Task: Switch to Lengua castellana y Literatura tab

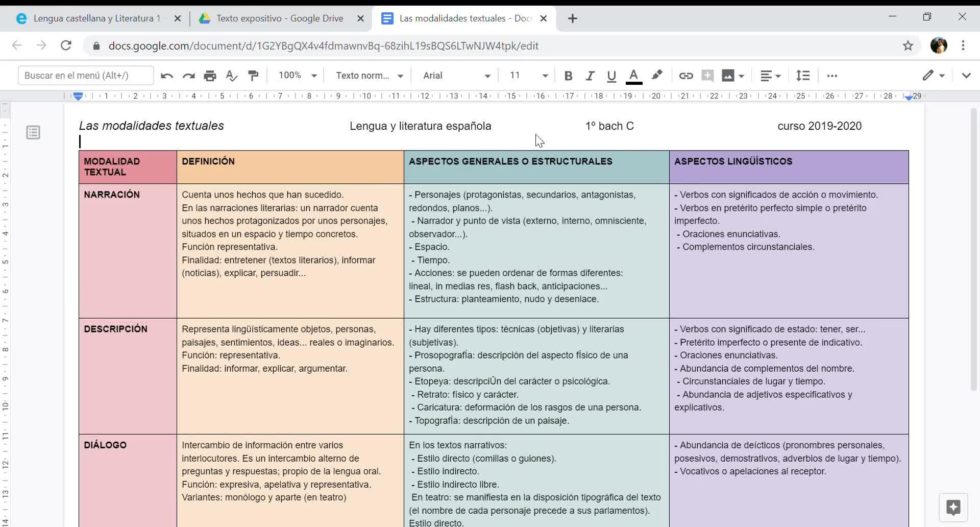Action: coord(96,18)
